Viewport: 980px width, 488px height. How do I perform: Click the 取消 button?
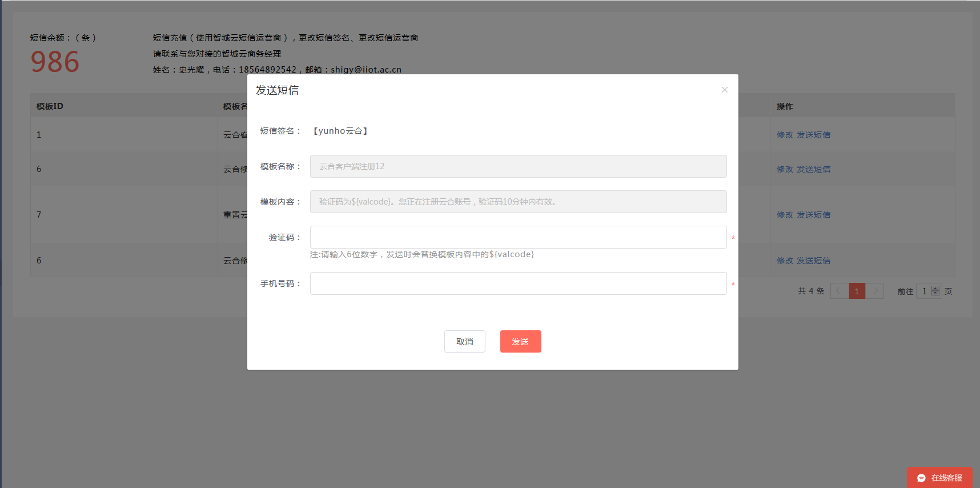[465, 342]
